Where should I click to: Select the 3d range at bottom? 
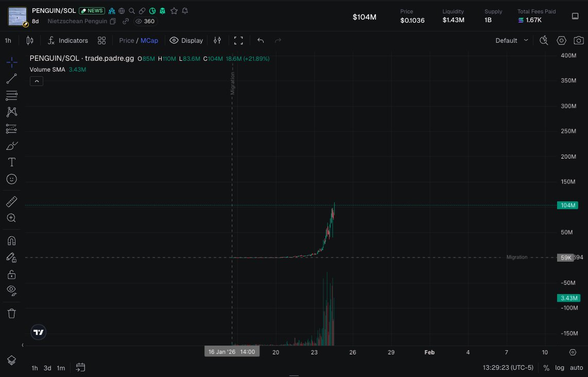(x=47, y=368)
